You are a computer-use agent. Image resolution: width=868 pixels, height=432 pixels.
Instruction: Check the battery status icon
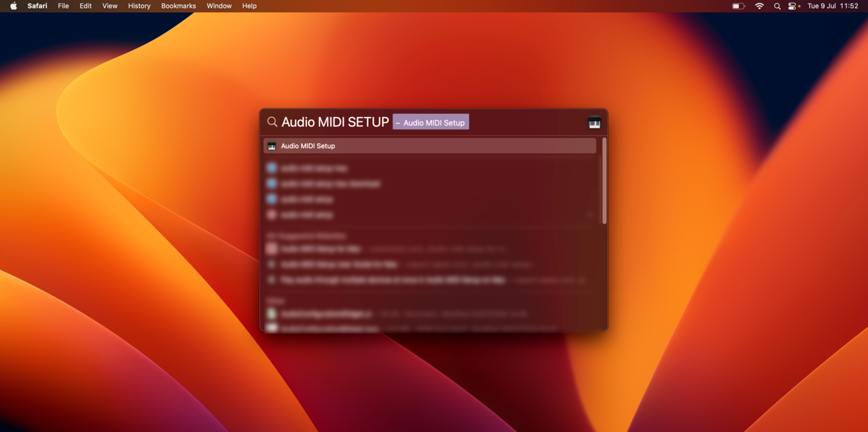point(738,6)
